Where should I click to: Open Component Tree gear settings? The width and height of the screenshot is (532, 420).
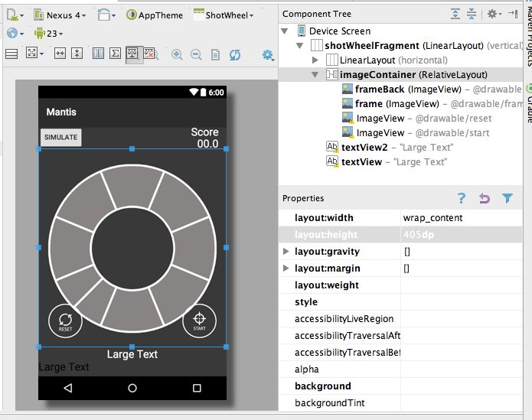(x=494, y=14)
